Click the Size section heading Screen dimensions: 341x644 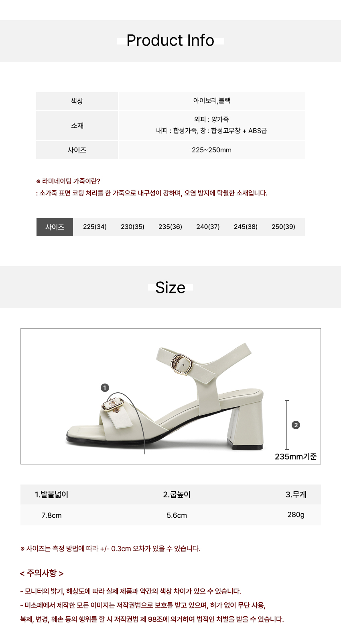pos(170,287)
